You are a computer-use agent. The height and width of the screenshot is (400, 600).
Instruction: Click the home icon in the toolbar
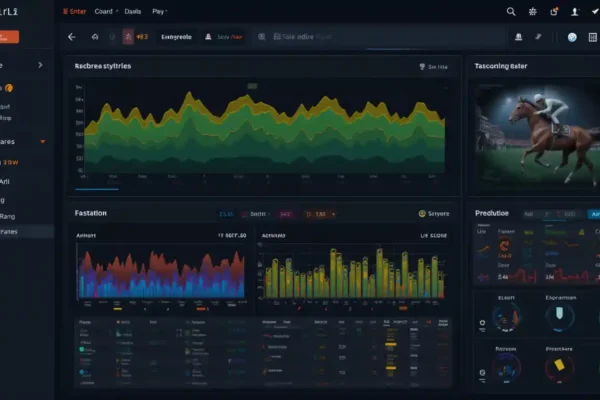point(95,37)
